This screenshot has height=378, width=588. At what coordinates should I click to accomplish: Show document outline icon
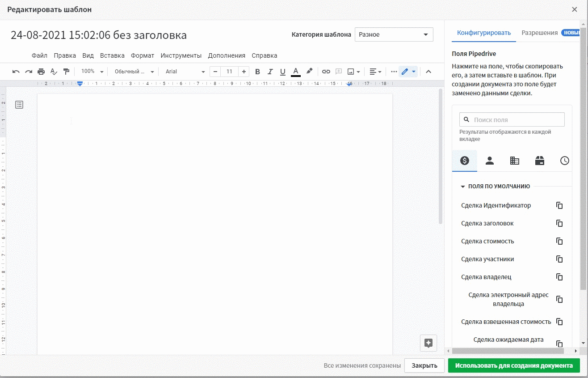(x=19, y=105)
